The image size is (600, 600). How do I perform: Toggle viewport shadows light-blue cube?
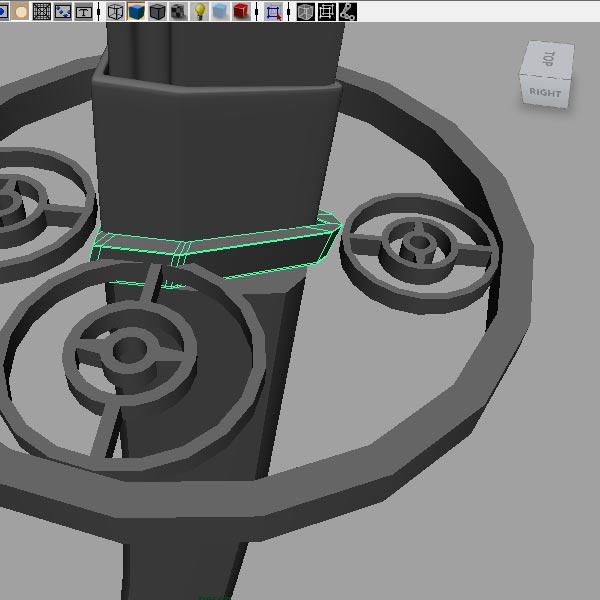pyautogui.click(x=220, y=11)
